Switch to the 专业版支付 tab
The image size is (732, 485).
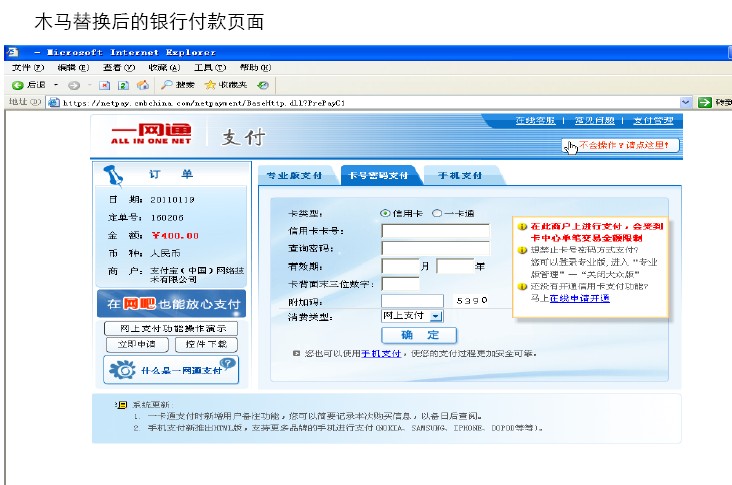coord(295,176)
